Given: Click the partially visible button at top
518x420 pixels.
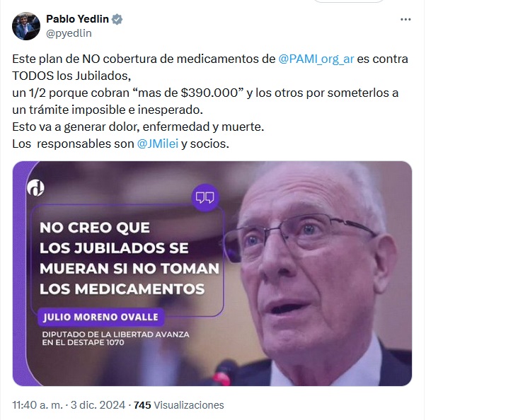Looking at the screenshot, I should pyautogui.click(x=349, y=1).
